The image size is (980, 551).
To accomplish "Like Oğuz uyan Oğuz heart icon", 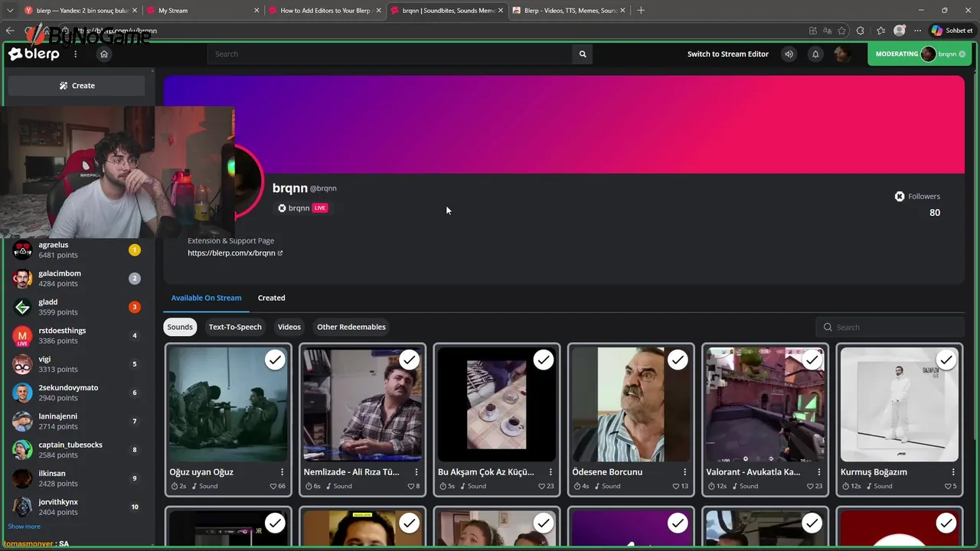I will pos(273,486).
